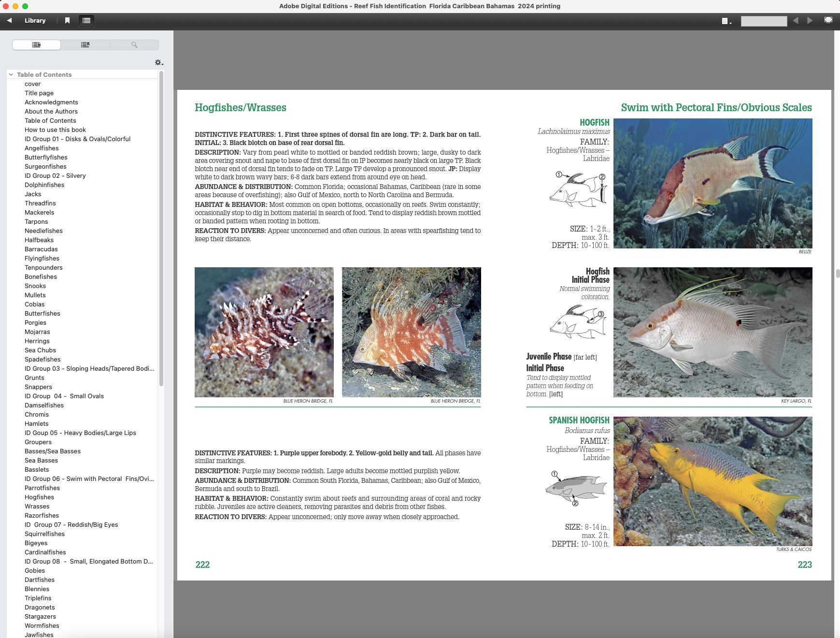840x638 pixels.
Task: Open the Parrotfishes chapter
Action: click(x=42, y=488)
